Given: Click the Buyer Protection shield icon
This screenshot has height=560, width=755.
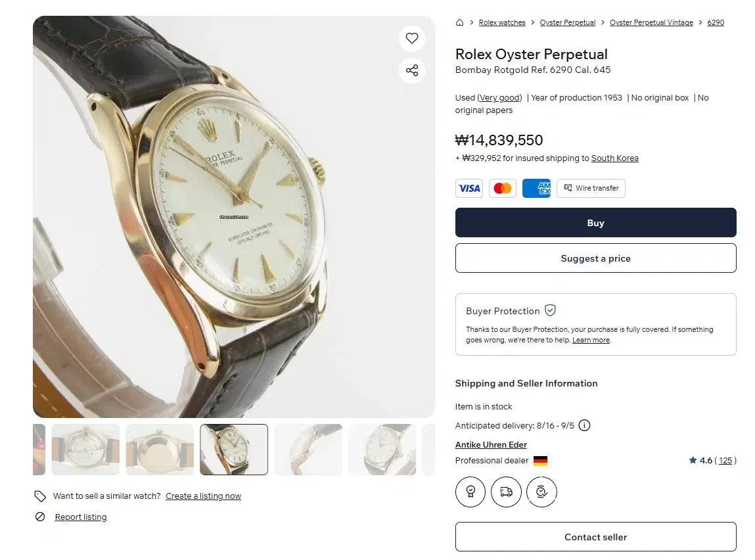Looking at the screenshot, I should pyautogui.click(x=551, y=310).
